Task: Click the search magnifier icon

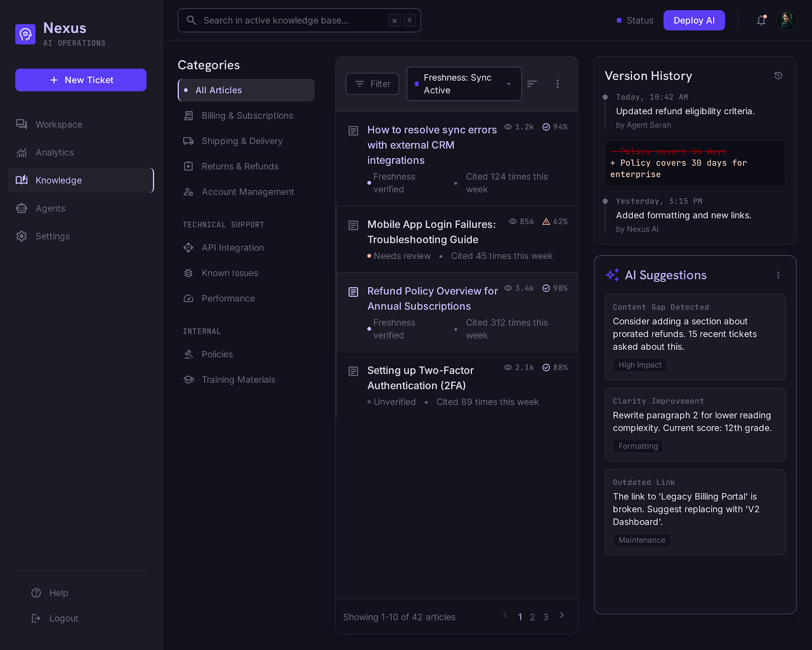Action: click(191, 20)
